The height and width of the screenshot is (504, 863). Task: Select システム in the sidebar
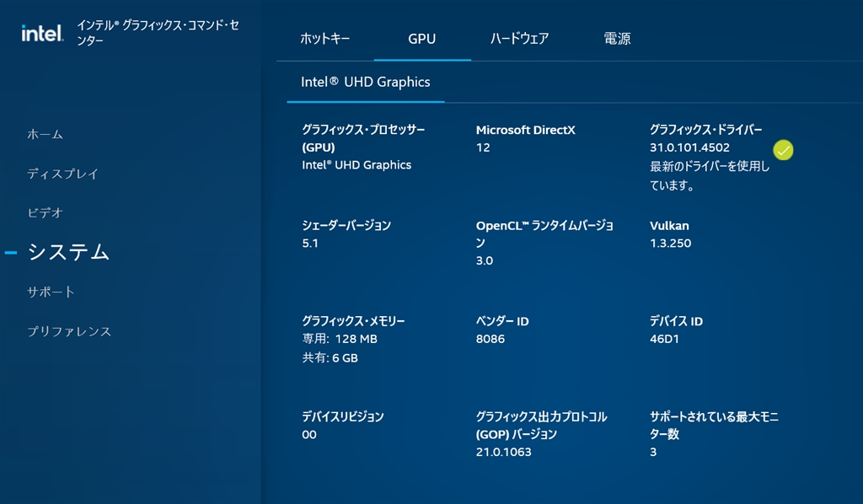click(x=69, y=252)
